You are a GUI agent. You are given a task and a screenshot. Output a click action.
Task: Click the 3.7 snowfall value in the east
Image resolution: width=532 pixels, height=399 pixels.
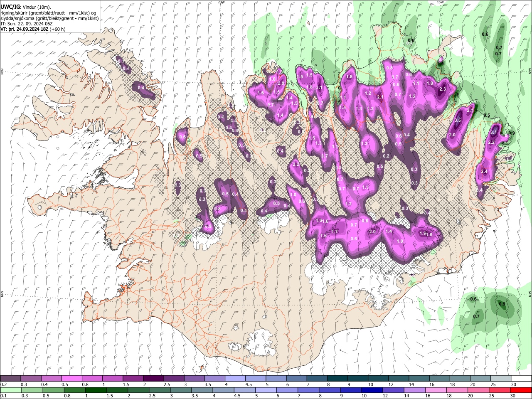(494, 132)
